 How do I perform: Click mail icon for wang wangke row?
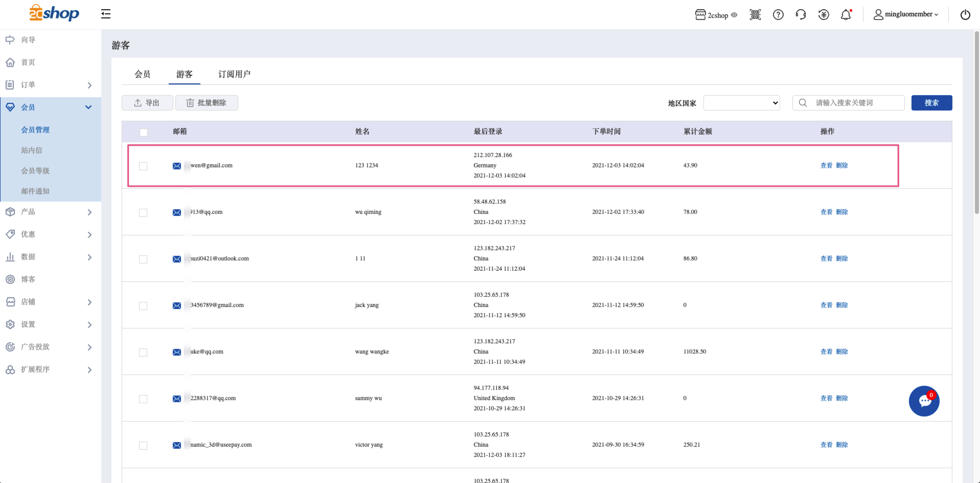point(177,352)
